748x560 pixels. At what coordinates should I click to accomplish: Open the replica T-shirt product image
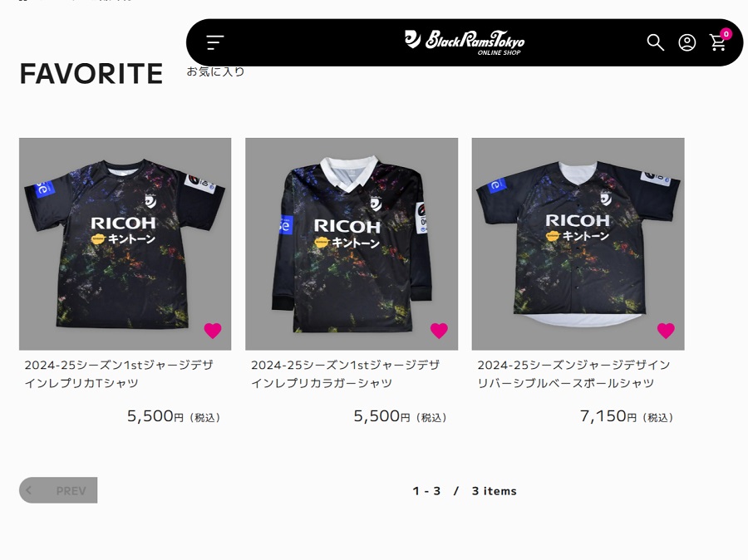pos(125,243)
